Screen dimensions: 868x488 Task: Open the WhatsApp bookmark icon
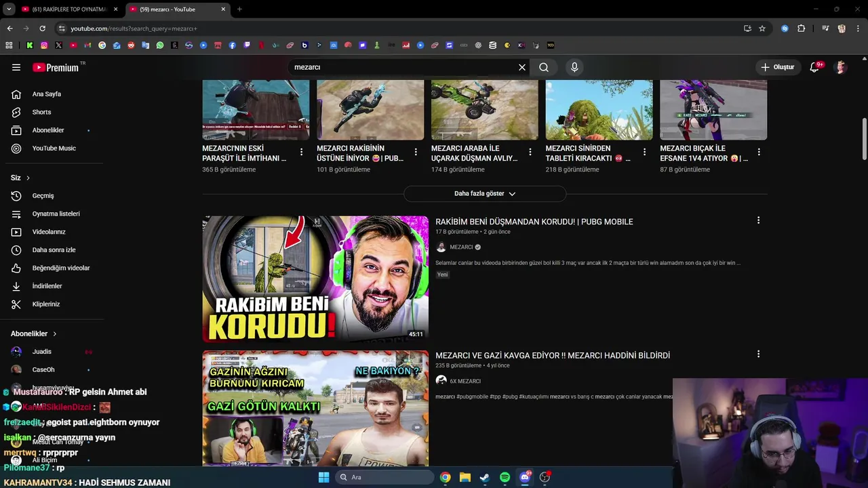pos(160,45)
